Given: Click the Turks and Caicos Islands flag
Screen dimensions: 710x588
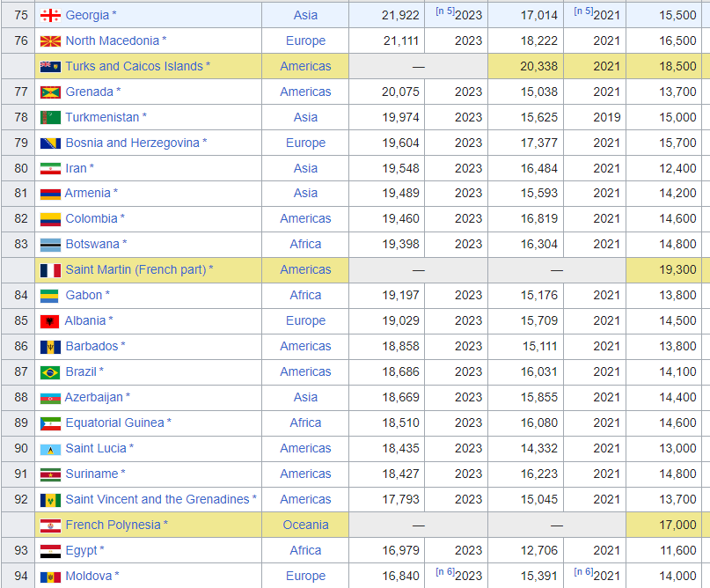Looking at the screenshot, I should point(50,66).
